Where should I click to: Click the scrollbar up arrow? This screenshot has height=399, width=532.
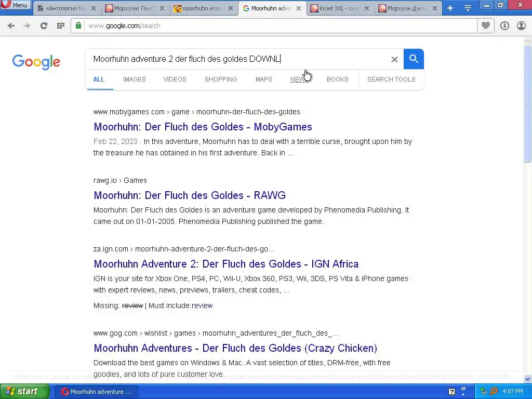(x=527, y=41)
